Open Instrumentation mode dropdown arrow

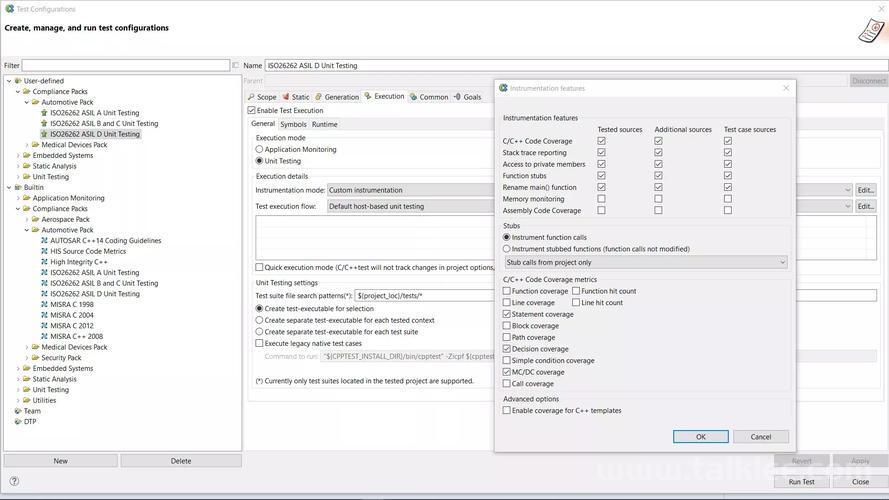pyautogui.click(x=848, y=190)
